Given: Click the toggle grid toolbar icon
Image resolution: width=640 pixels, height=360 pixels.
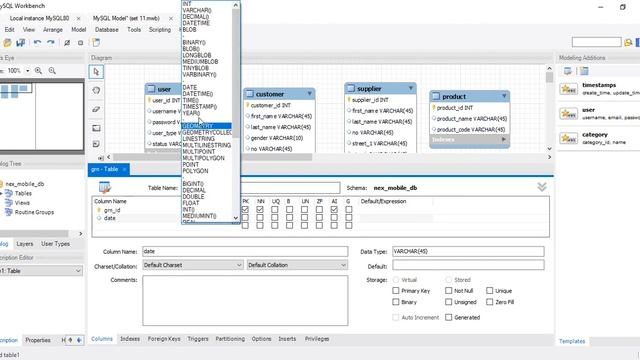Looking at the screenshot, I should click(x=67, y=42).
